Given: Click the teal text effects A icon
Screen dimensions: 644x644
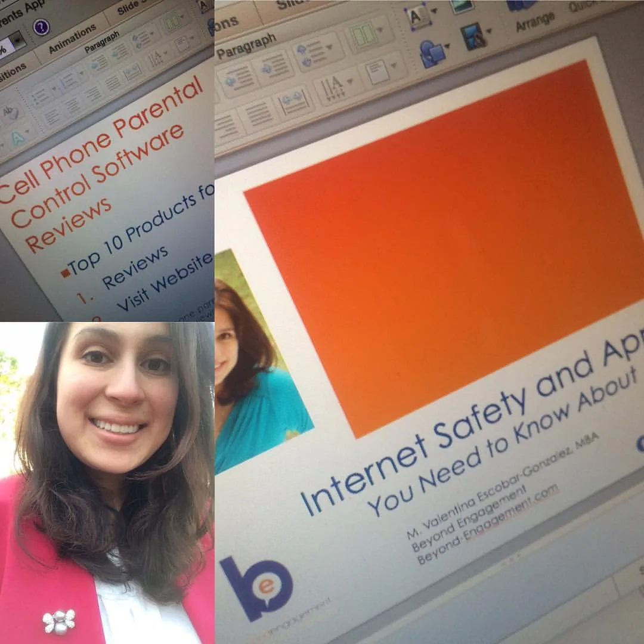Looking at the screenshot, I should click(x=17, y=138).
